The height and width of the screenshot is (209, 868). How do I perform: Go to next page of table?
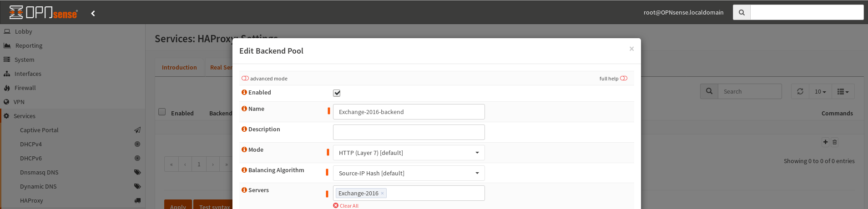(x=213, y=164)
